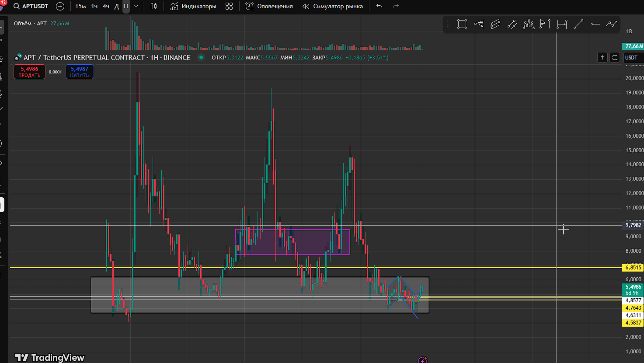
Task: Select the Trend line tool
Action: 578,24
